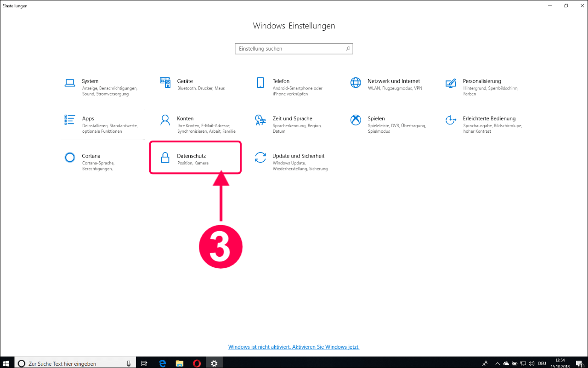
Task: Click the 'Einstellung suchen' search field
Action: click(294, 49)
